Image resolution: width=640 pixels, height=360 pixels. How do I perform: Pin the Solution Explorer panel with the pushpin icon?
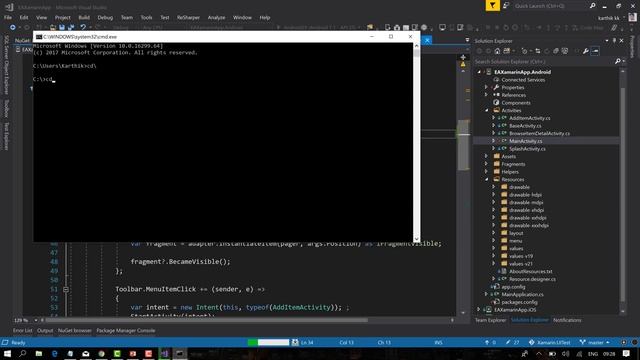[x=614, y=41]
